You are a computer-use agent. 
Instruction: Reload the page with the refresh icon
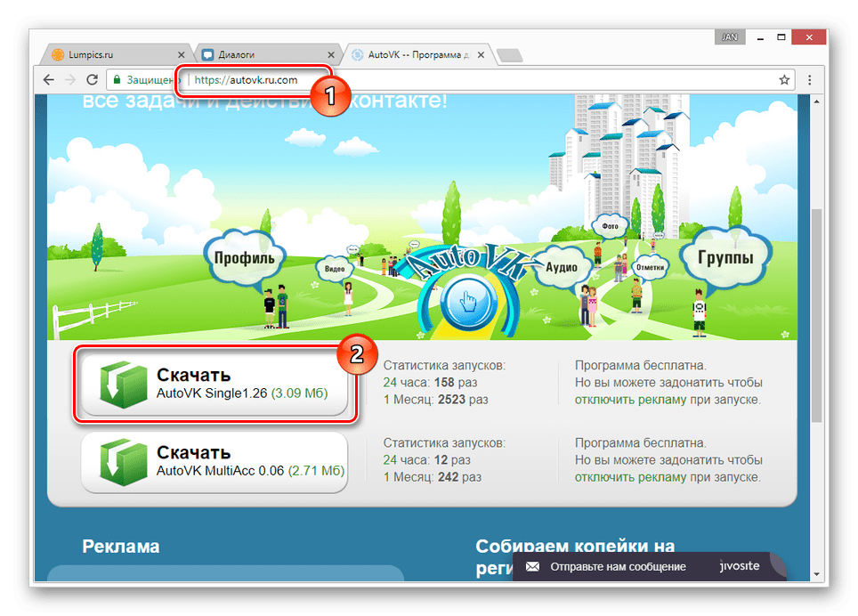point(92,80)
